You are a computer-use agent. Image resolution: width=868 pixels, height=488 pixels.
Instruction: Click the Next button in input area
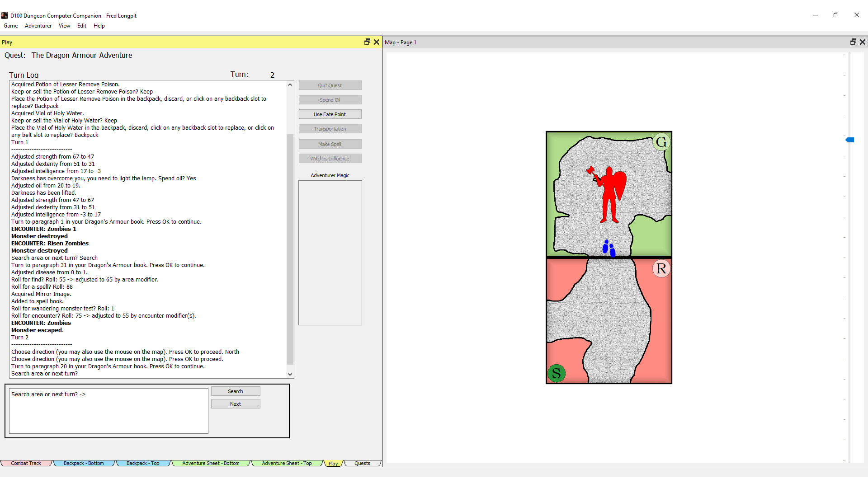235,404
